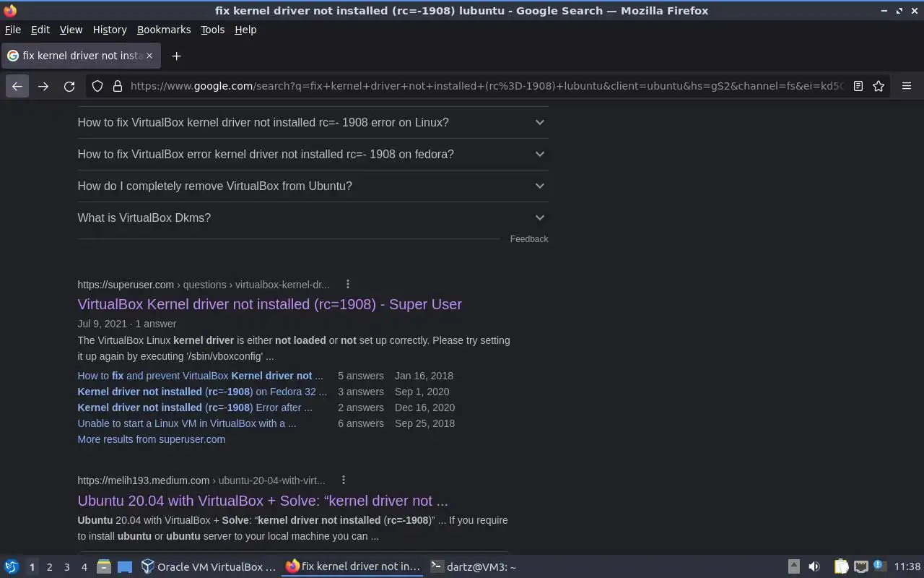924x578 pixels.
Task: Open options menu for melih193.medium.com result
Action: (x=344, y=480)
